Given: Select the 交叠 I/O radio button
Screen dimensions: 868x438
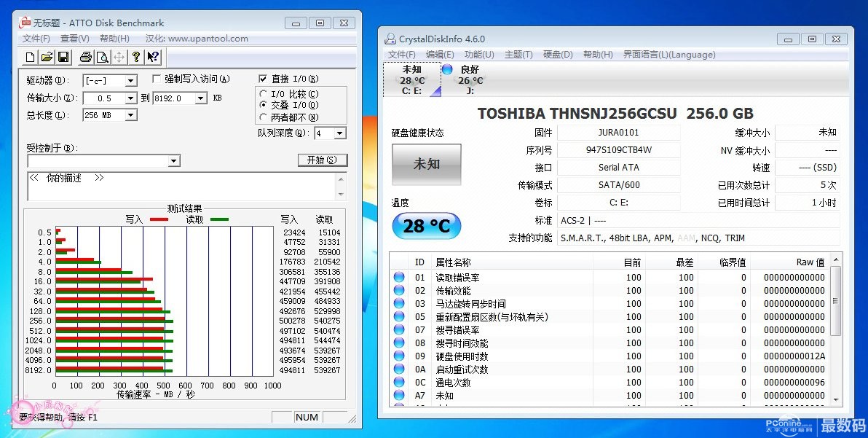Looking at the screenshot, I should 263,105.
